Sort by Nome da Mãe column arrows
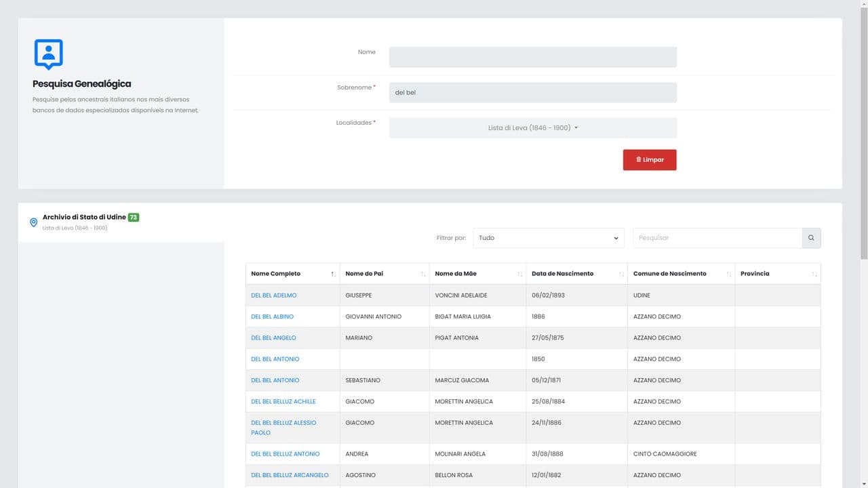 tap(519, 274)
